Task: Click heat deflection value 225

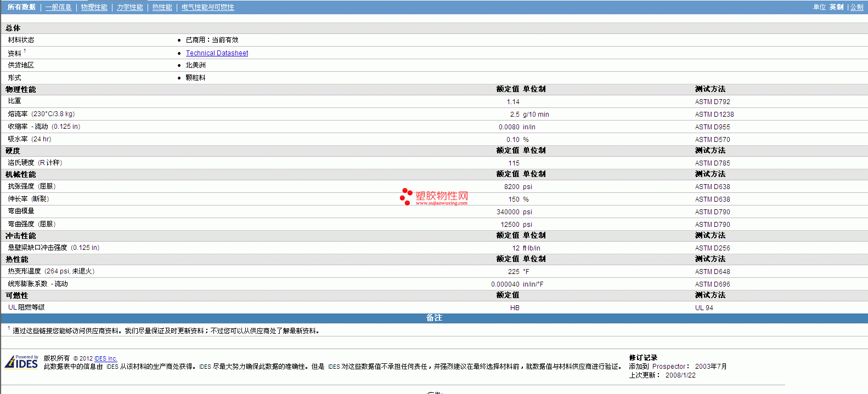Action: click(x=514, y=272)
